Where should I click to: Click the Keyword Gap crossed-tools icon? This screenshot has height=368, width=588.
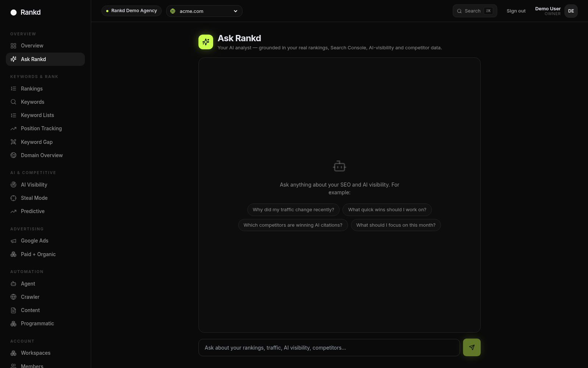tap(14, 142)
